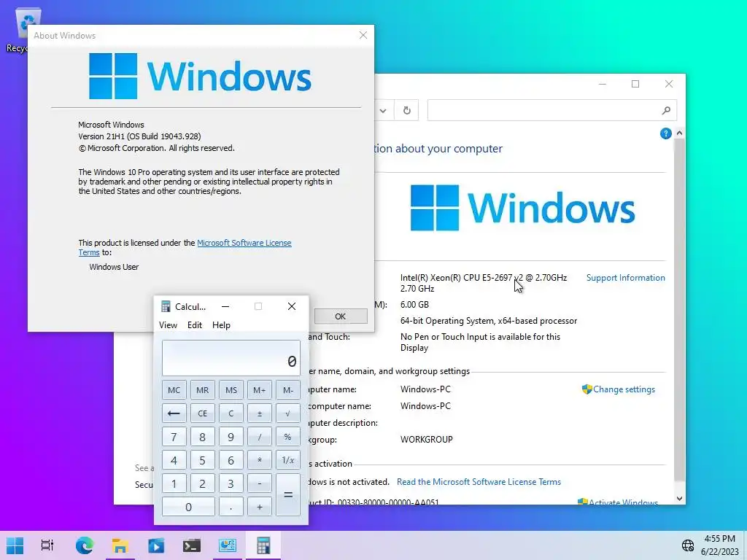Click the System window search field
The width and height of the screenshot is (747, 560).
pyautogui.click(x=551, y=111)
